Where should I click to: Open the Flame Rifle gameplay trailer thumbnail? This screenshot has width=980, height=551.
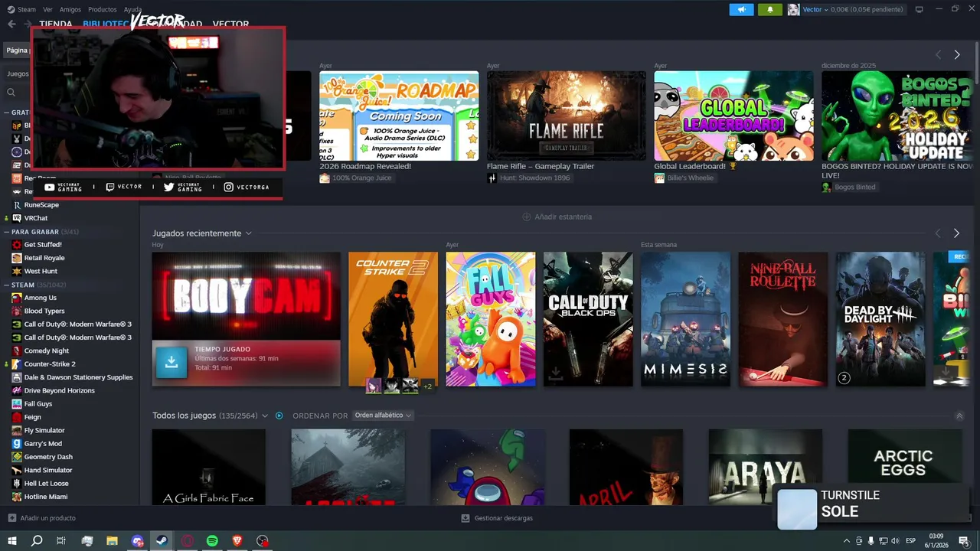[567, 116]
